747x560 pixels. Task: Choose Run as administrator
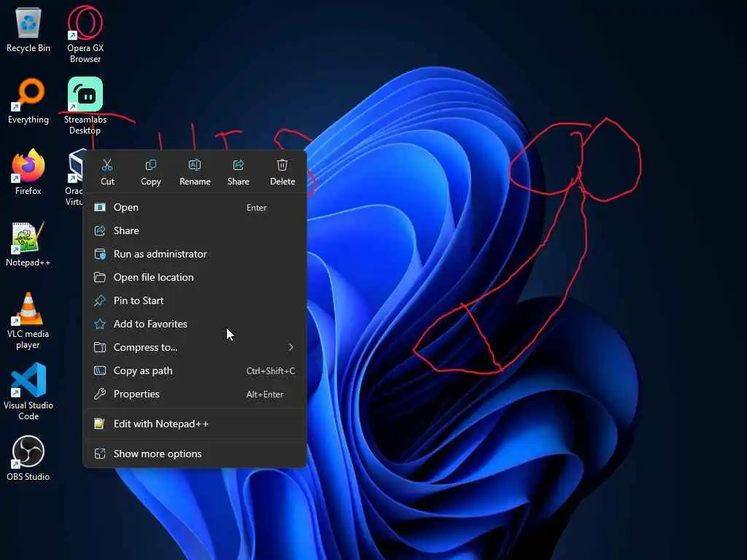click(x=195, y=254)
